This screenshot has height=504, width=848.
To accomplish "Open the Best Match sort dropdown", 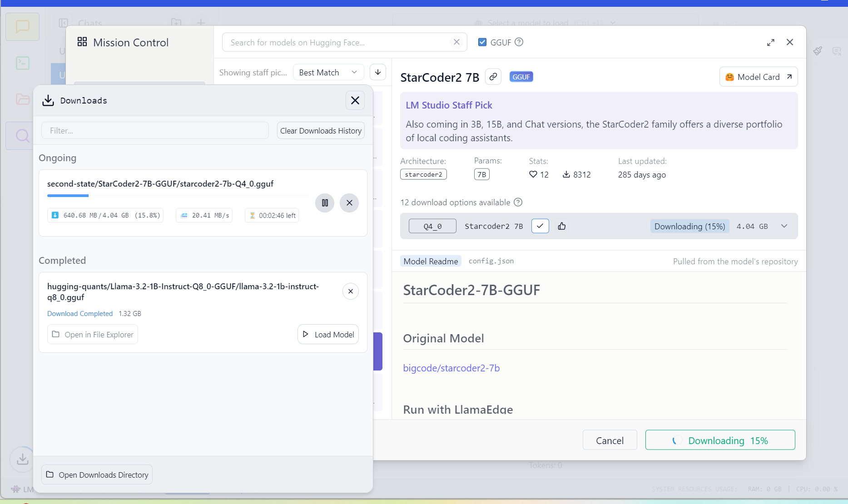I will click(328, 72).
